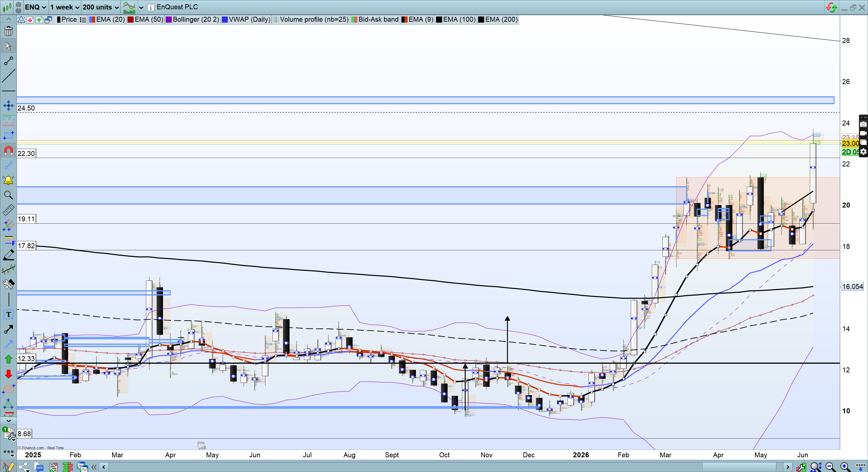Open the hammer and wrench tool
868x472 pixels.
pos(8,284)
